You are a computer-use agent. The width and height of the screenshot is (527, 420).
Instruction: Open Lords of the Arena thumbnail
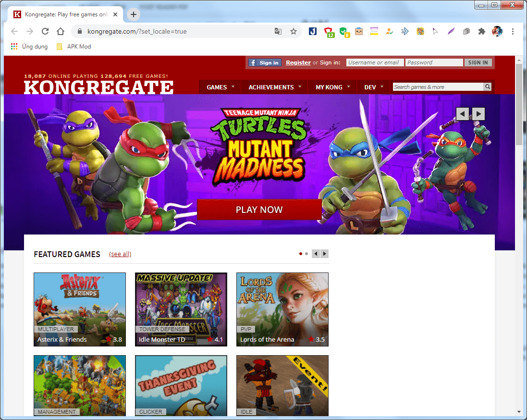point(282,309)
